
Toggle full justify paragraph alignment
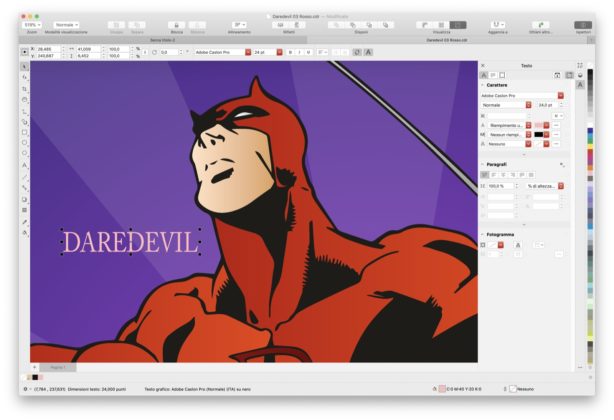coord(522,175)
